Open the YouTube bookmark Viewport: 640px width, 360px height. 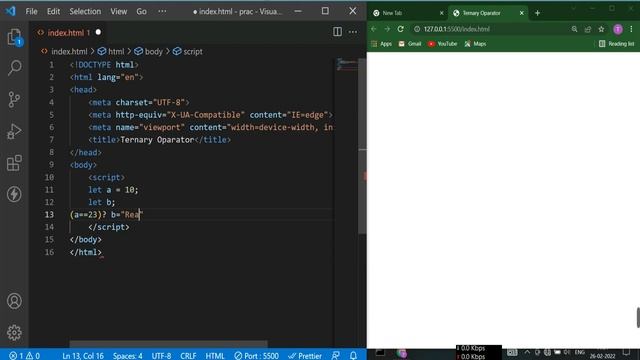pos(442,44)
